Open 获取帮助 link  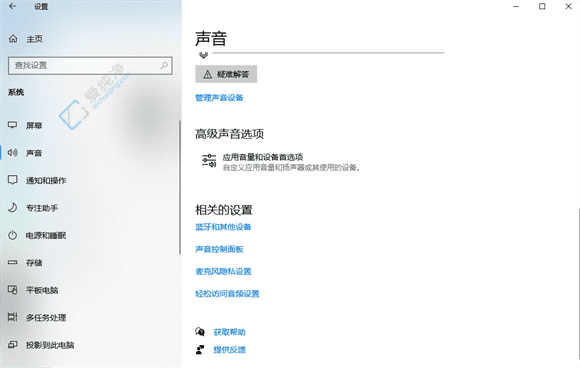pyautogui.click(x=229, y=332)
